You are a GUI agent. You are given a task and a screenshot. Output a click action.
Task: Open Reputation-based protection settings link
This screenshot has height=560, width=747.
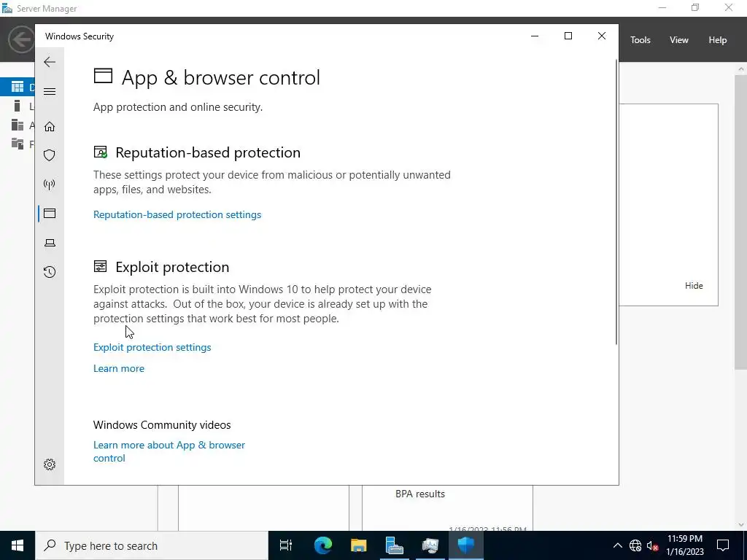(x=177, y=215)
